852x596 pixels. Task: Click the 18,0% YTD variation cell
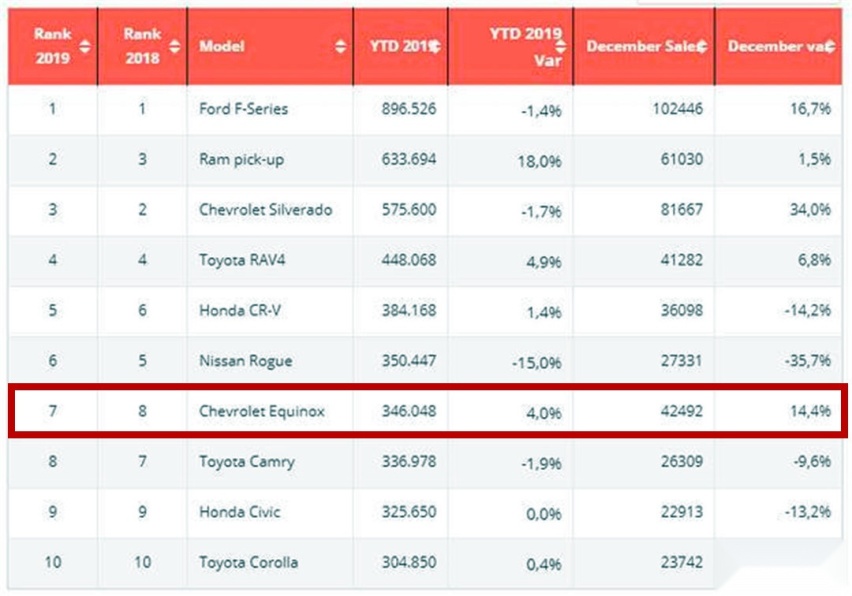(x=540, y=161)
